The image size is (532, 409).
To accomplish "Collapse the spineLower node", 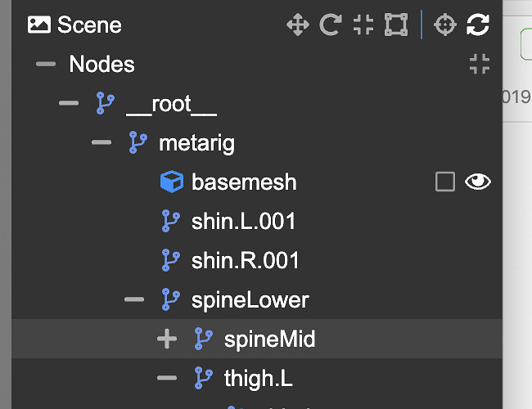I will [x=134, y=300].
